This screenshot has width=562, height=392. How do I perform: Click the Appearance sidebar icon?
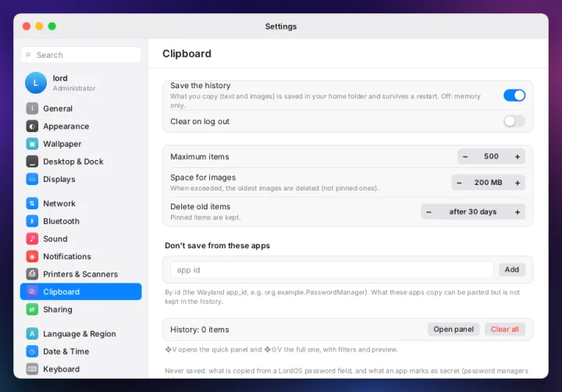pyautogui.click(x=32, y=127)
